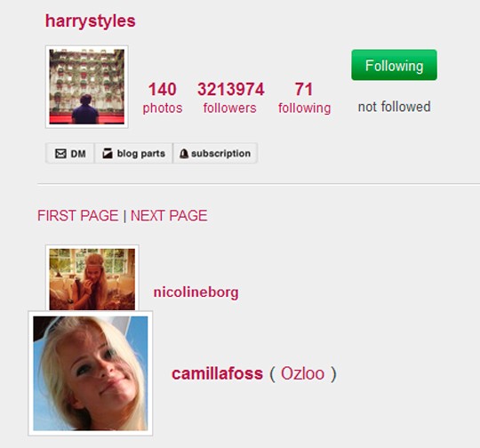Go to NEXT PAGE link

pyautogui.click(x=169, y=216)
